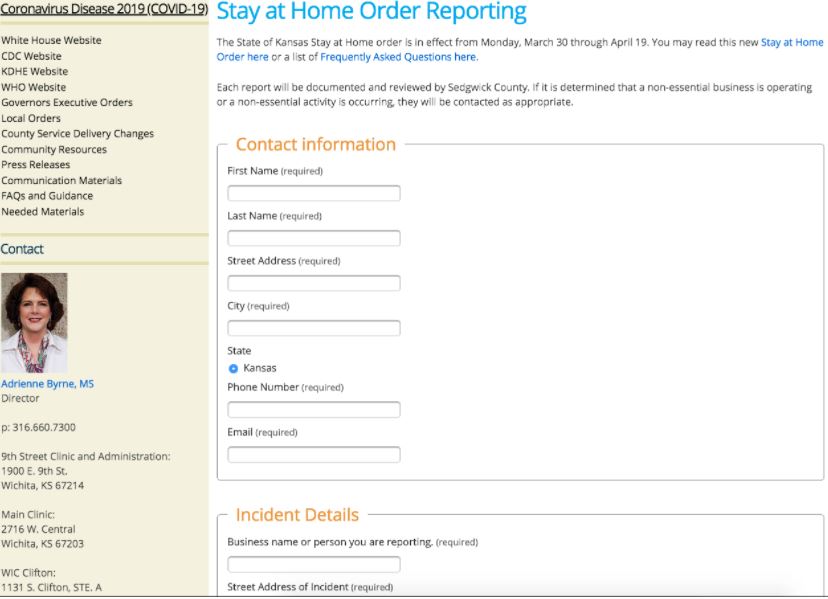Screen dimensions: 828x599
Task: Focus the Street Address input field
Action: pyautogui.click(x=314, y=283)
